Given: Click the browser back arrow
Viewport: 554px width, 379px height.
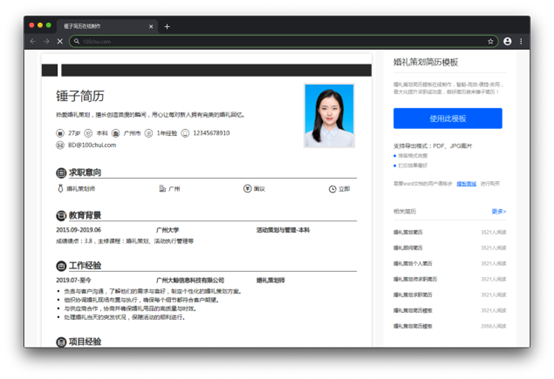Looking at the screenshot, I should pos(33,41).
